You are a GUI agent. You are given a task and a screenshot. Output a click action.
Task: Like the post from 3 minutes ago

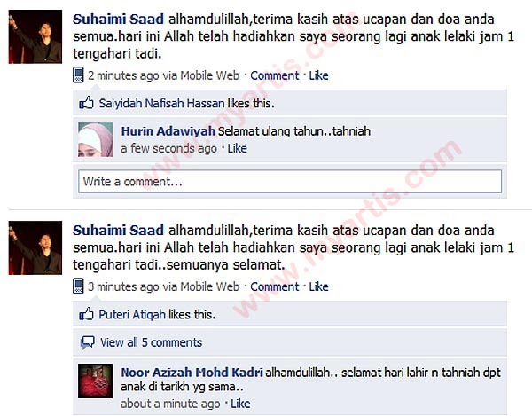[318, 286]
